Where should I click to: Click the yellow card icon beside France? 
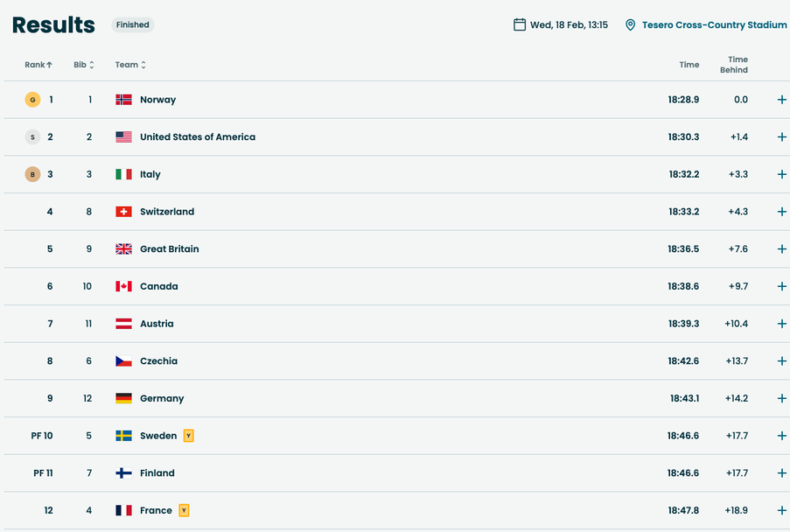(184, 510)
